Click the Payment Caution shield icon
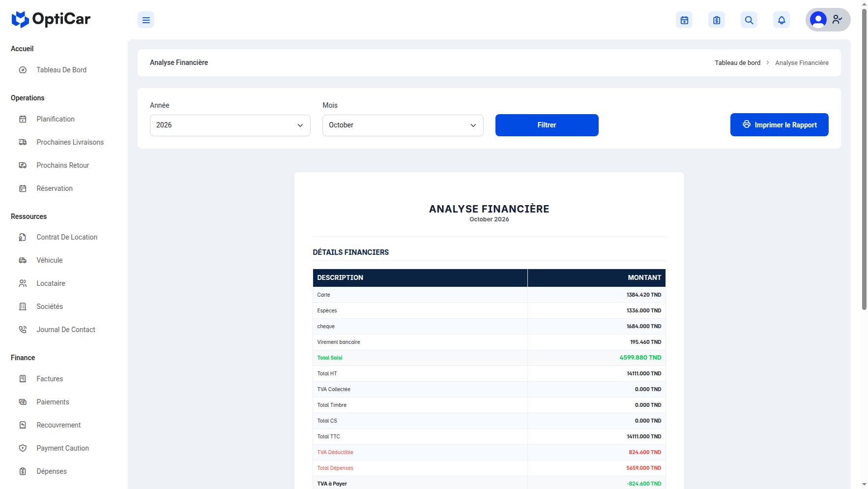The height and width of the screenshot is (489, 868). [23, 448]
